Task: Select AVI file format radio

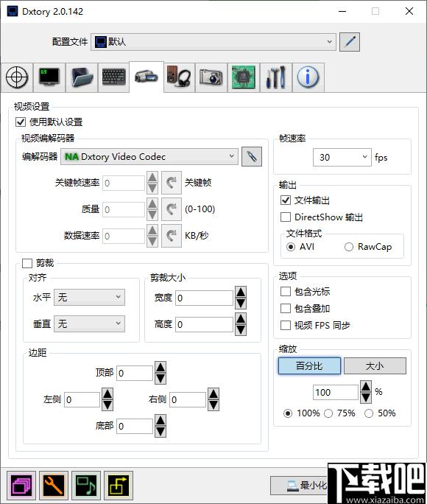Action: [291, 247]
